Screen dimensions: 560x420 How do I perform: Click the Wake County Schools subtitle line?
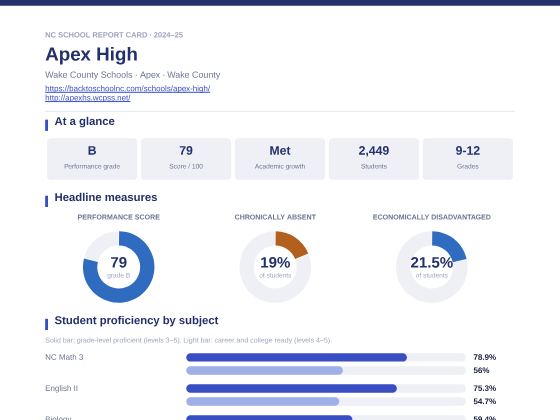point(132,75)
